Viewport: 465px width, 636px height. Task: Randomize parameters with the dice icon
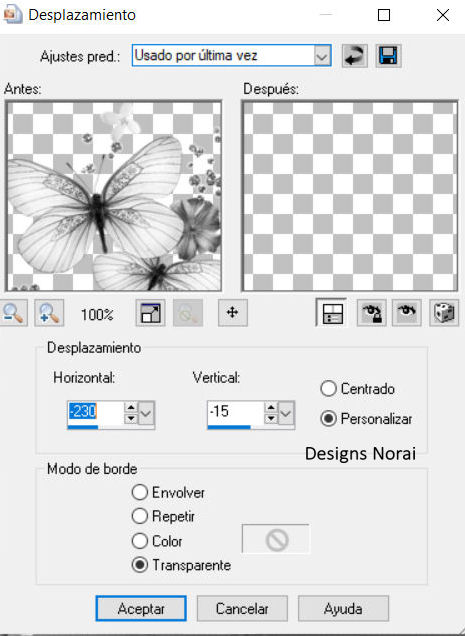pos(444,313)
